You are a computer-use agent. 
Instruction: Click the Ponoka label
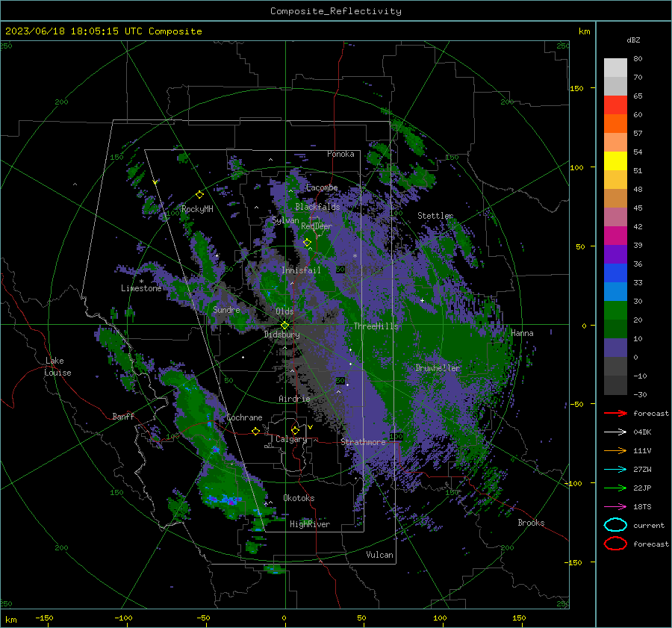[x=340, y=154]
